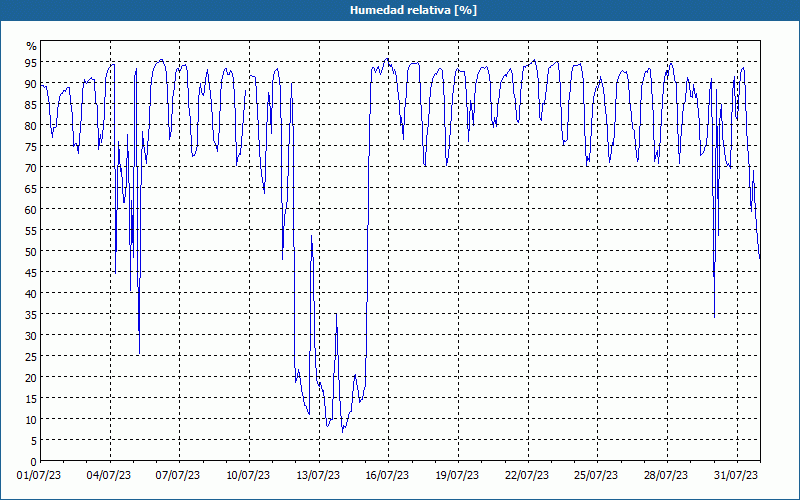Click the 70 value on the y-axis
Image resolution: width=800 pixels, height=500 pixels.
31,167
